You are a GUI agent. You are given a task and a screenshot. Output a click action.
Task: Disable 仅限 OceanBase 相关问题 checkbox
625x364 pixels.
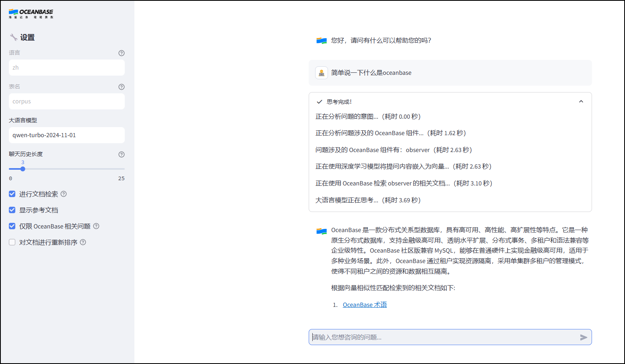coord(12,226)
